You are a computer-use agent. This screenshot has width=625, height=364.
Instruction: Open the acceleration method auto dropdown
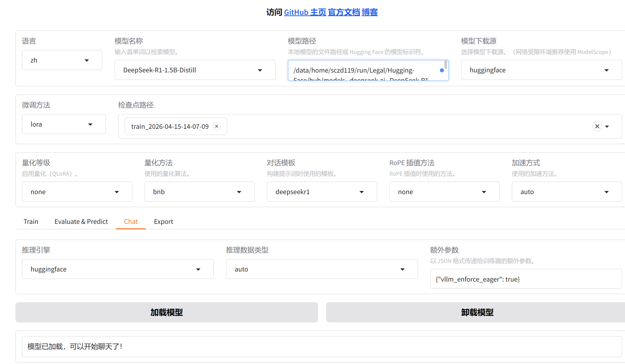tap(566, 192)
